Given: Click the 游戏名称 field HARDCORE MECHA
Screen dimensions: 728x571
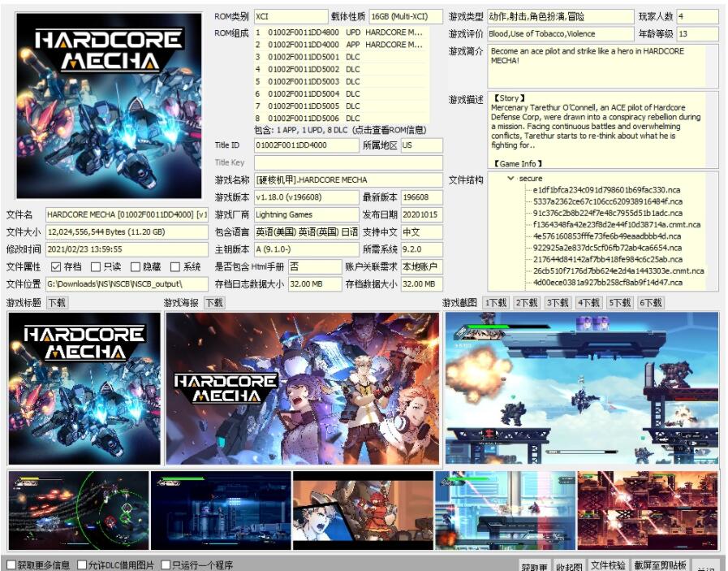Looking at the screenshot, I should 348,180.
